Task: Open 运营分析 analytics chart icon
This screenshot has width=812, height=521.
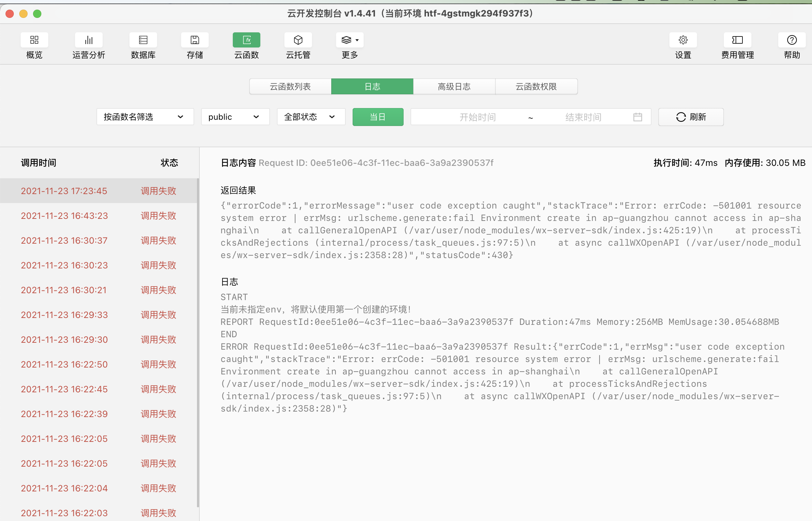Action: click(x=89, y=41)
